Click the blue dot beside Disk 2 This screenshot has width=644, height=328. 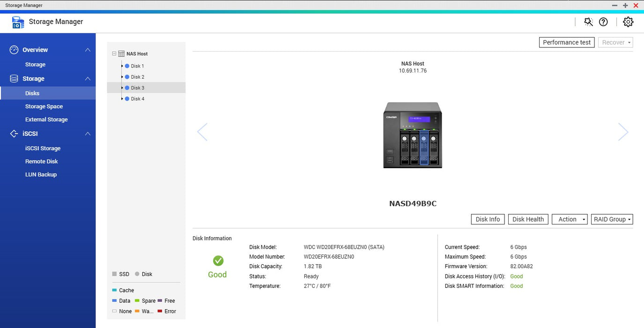click(x=127, y=77)
